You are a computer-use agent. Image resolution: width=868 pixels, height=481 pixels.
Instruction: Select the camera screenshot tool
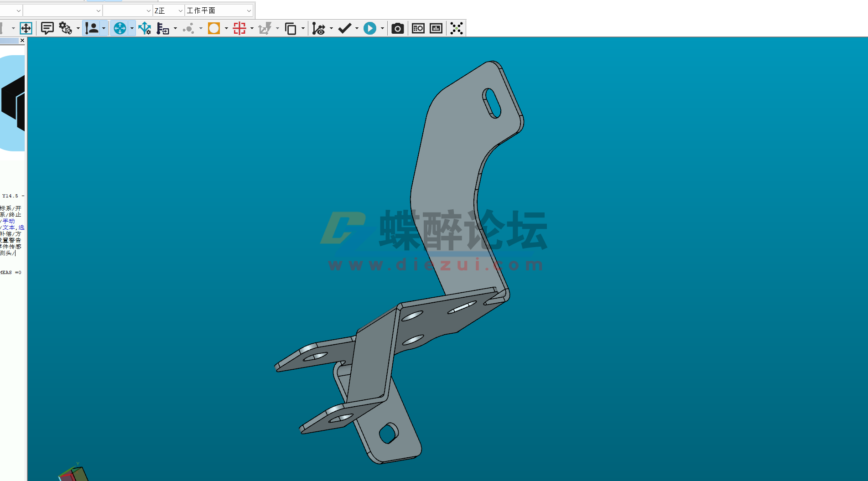pyautogui.click(x=397, y=28)
